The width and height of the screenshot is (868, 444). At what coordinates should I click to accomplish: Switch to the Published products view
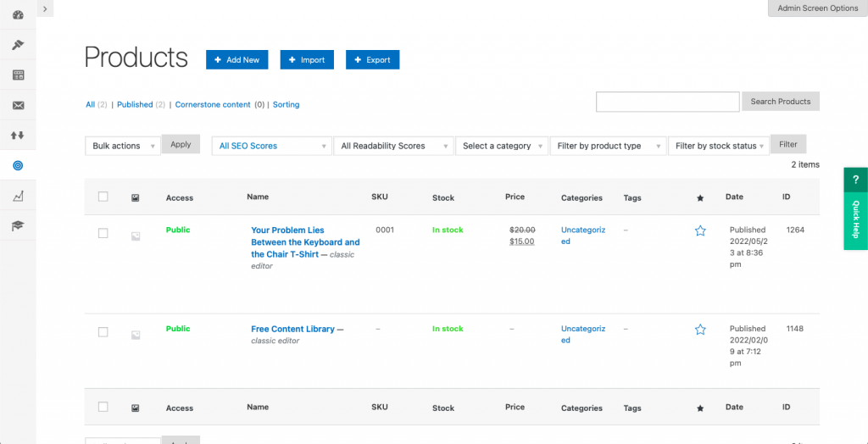[x=135, y=104]
